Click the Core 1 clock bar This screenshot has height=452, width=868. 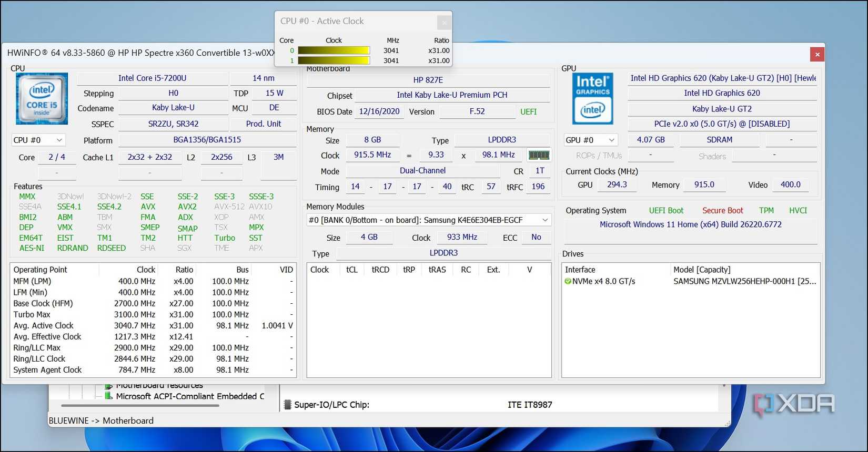(x=334, y=60)
